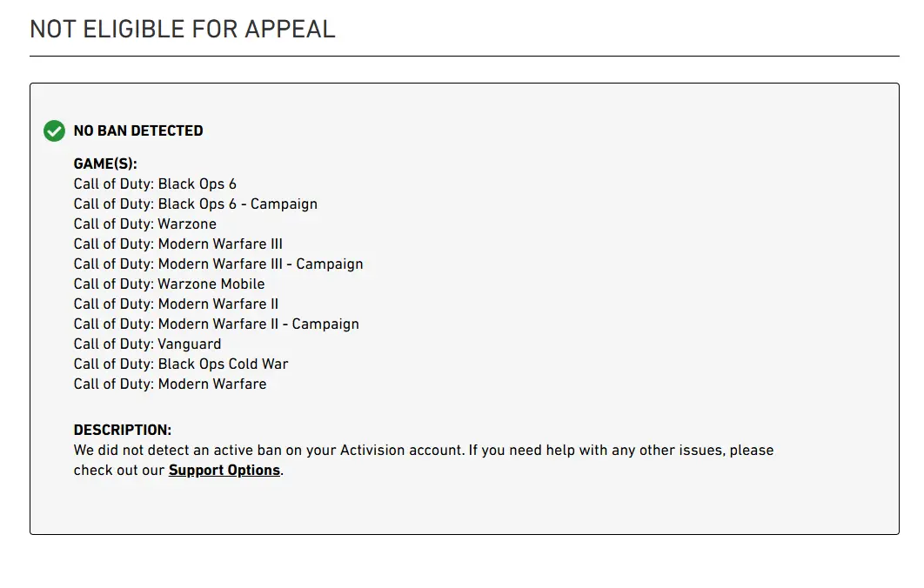Select the "Warzone Mobile" entry
This screenshot has height=588, width=924.
(x=170, y=284)
